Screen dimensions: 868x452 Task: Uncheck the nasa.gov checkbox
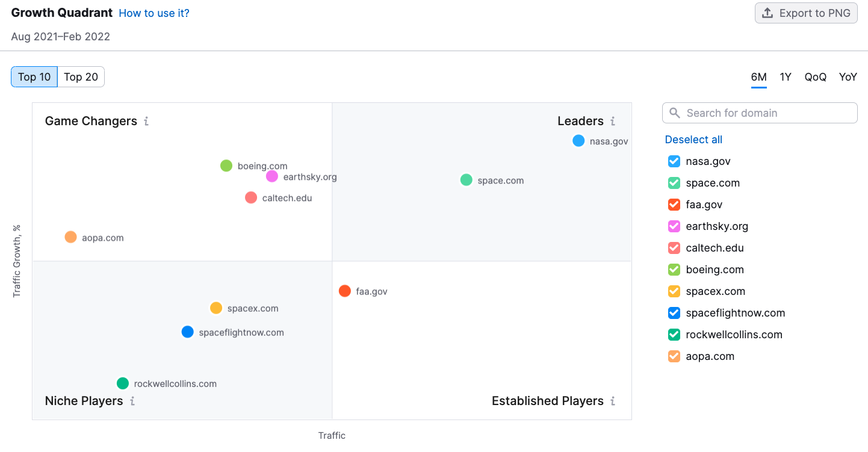[x=674, y=161]
